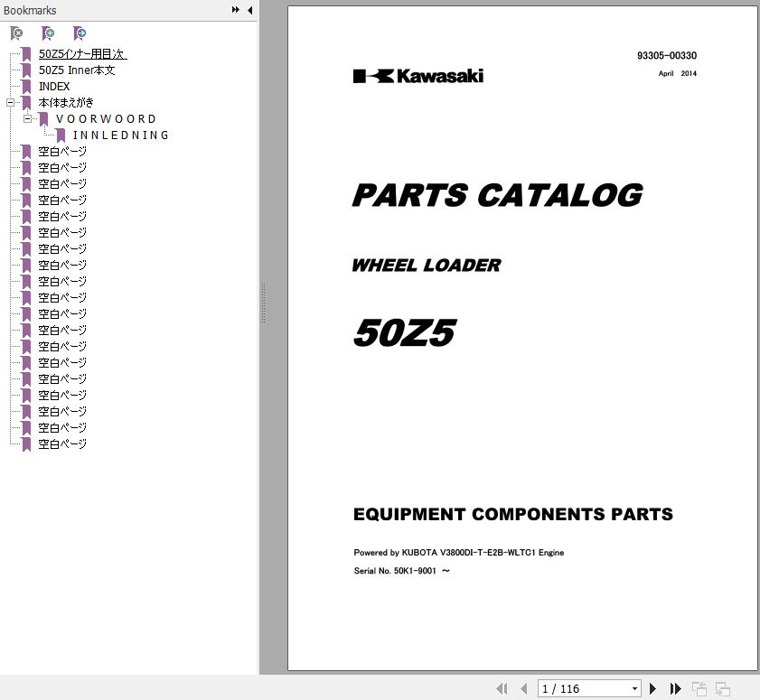Go to the previous page

click(x=523, y=688)
